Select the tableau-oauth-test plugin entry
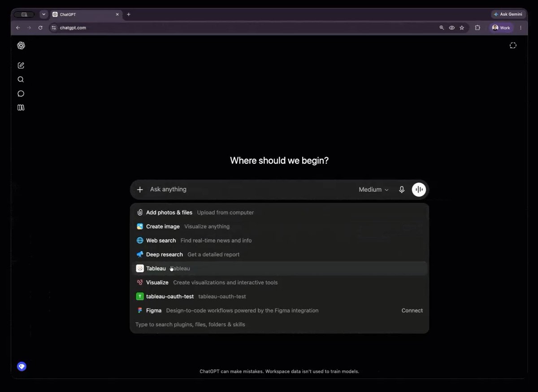The height and width of the screenshot is (392, 538). click(x=279, y=296)
